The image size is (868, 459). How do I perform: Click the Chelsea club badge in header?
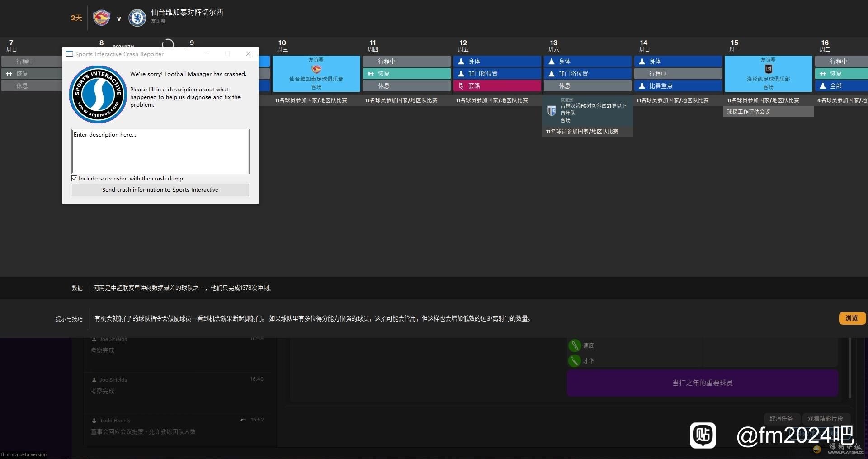coord(137,18)
